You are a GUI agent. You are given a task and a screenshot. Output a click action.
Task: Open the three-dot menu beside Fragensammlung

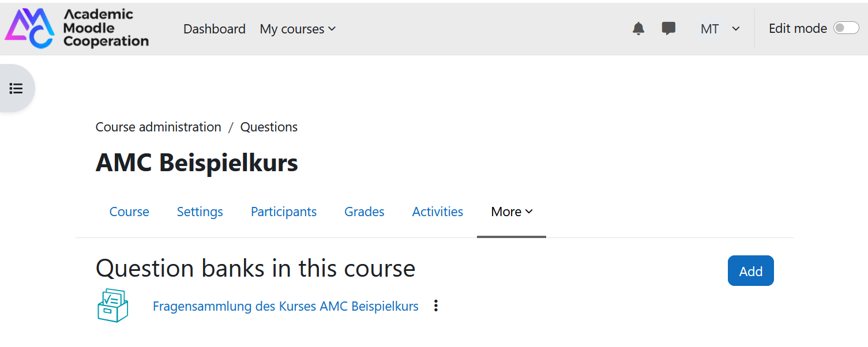436,305
